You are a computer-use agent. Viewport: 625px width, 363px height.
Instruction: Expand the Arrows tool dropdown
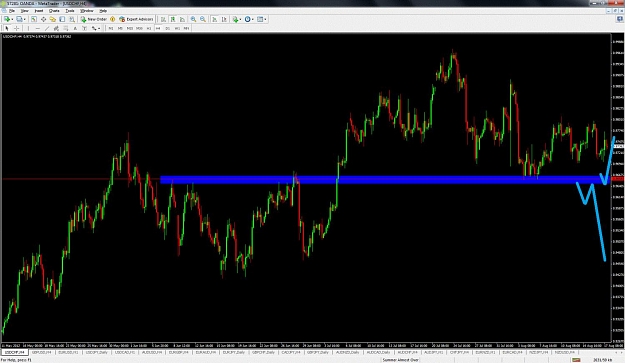99,28
